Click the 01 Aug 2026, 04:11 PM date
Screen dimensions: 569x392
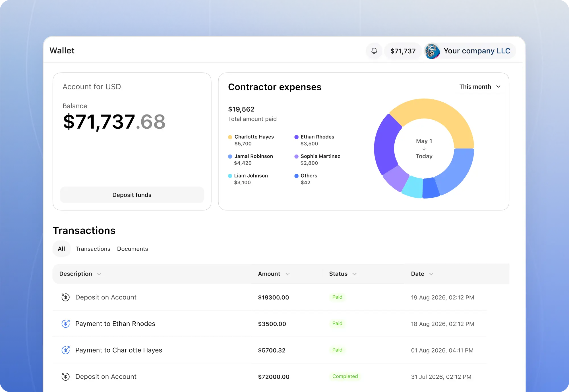[442, 351]
